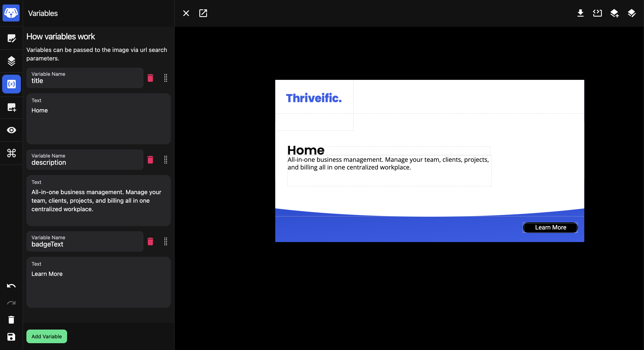Click drag handle for description variable

point(165,159)
